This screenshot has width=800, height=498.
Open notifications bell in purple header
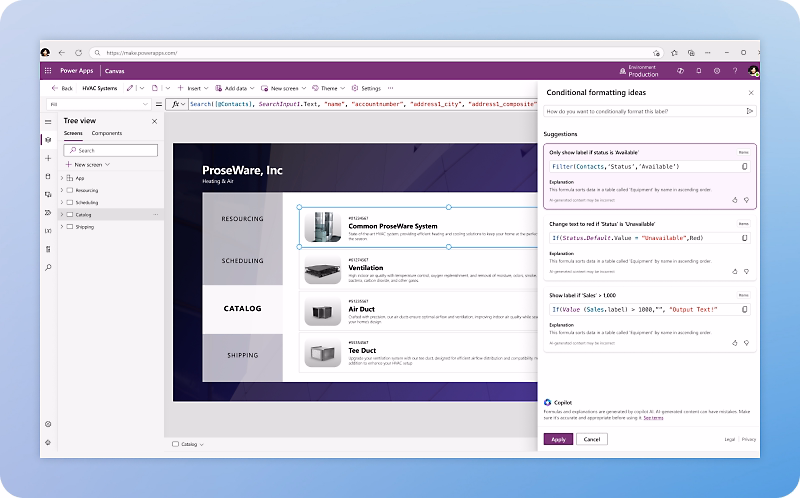point(698,71)
